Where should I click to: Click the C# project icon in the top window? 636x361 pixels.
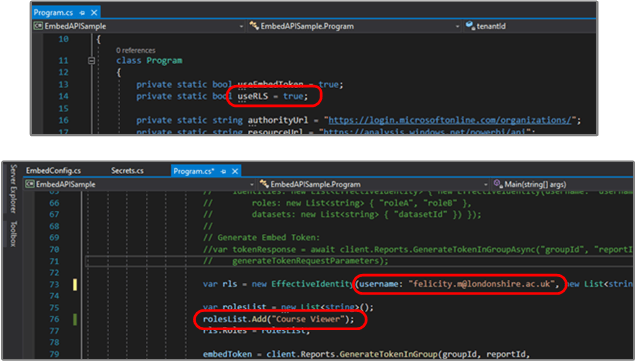39,26
